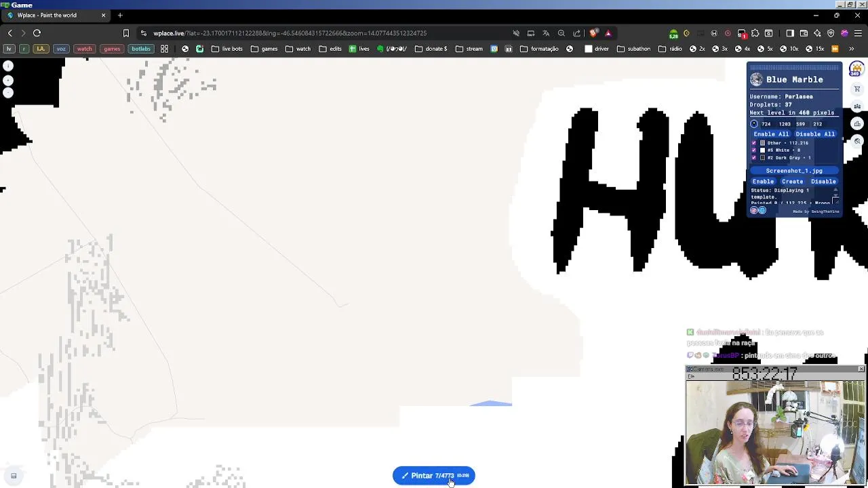Open the live bots bookmark folder
This screenshot has width=868, height=488.
tap(227, 49)
